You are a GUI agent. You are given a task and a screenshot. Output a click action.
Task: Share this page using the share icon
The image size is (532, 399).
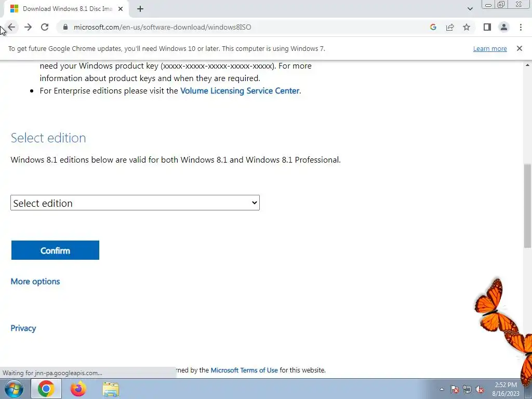[450, 27]
